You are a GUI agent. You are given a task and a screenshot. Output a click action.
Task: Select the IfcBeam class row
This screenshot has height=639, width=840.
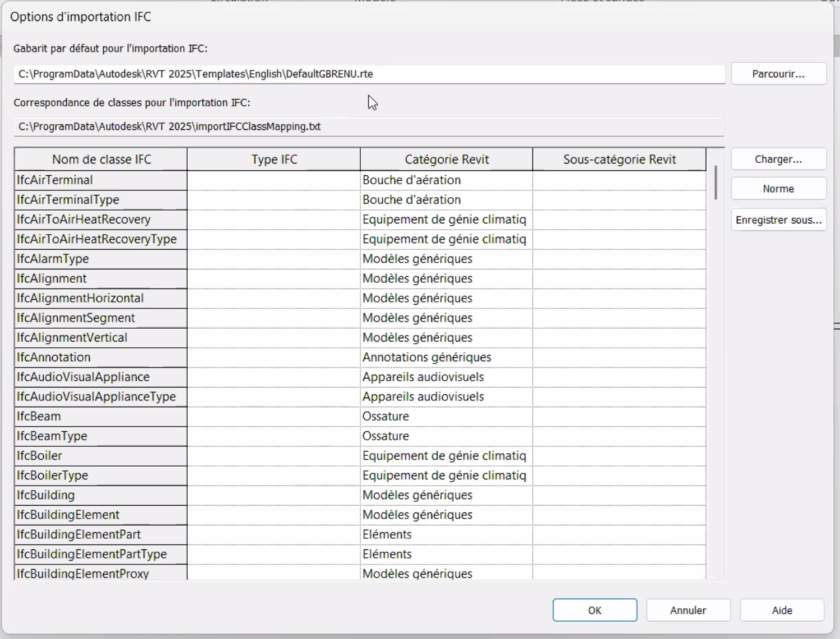(x=101, y=416)
